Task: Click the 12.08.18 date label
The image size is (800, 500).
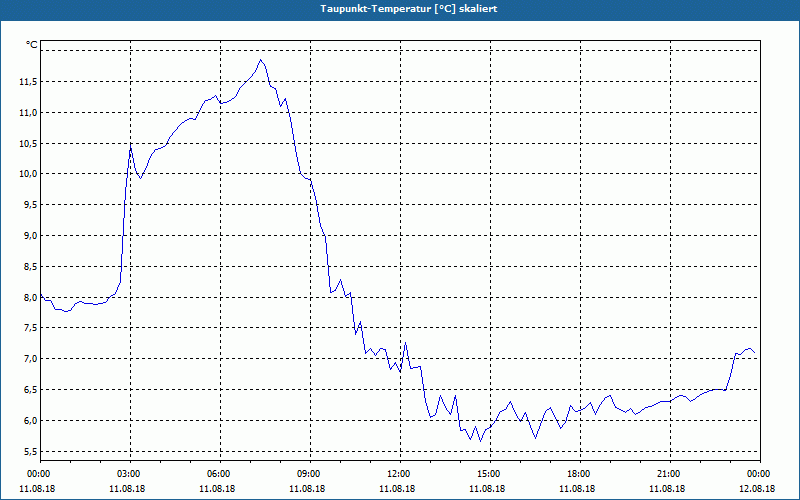Action: 757,488
